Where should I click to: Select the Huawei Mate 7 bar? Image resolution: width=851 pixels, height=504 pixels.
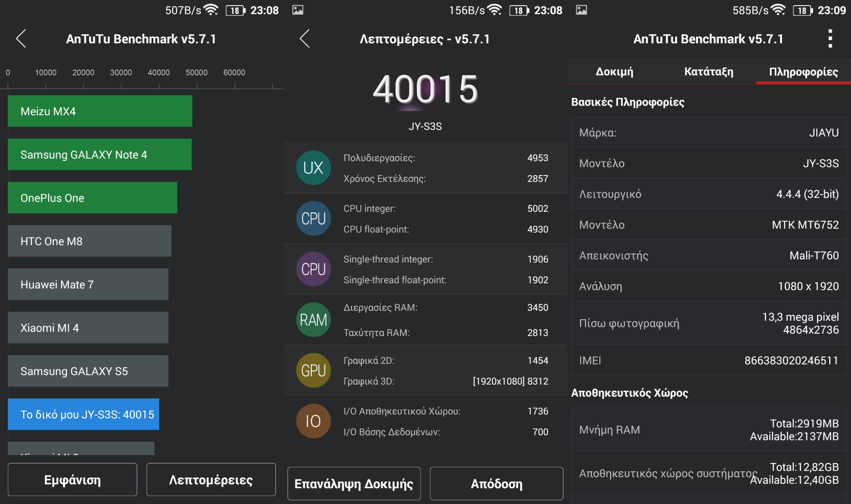pos(88,285)
